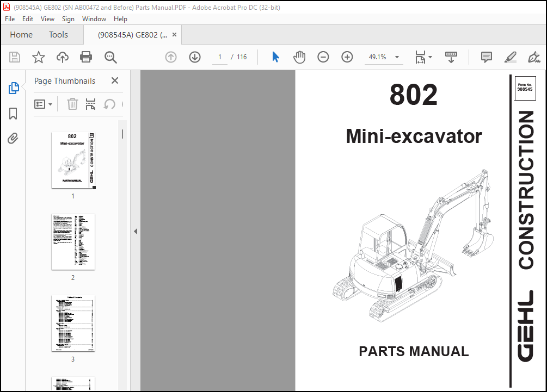Screen dimensions: 547x392
Task: Switch to the Home tab
Action: coord(21,34)
